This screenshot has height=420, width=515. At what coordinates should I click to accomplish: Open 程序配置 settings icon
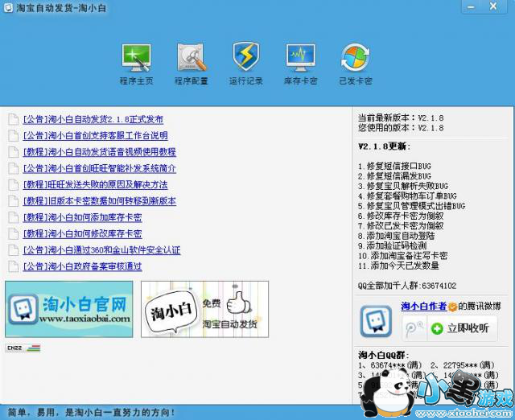pos(192,57)
